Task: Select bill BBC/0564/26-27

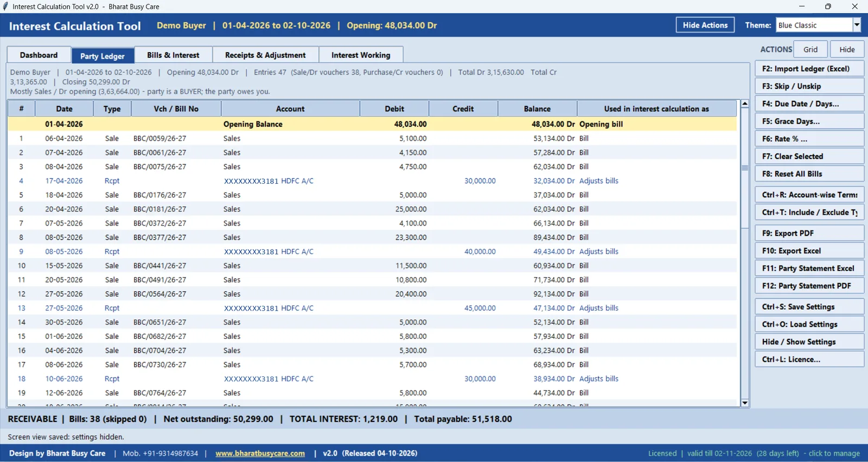Action: point(373,294)
